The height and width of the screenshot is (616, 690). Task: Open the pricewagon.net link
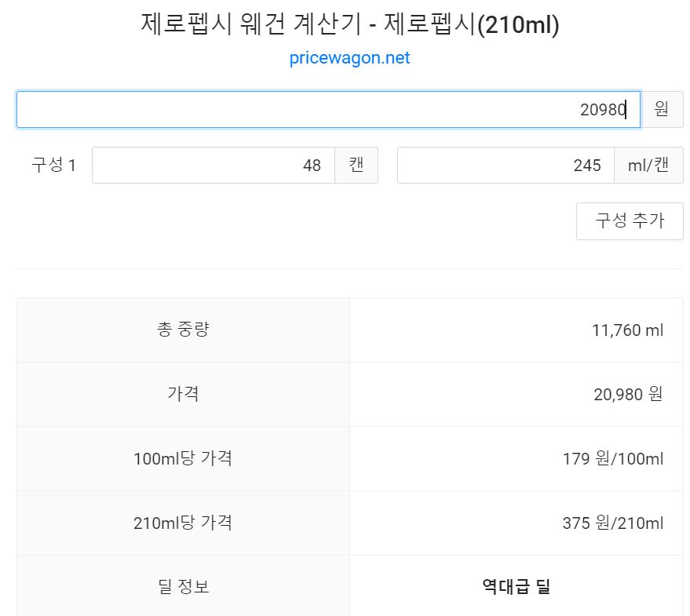(349, 57)
